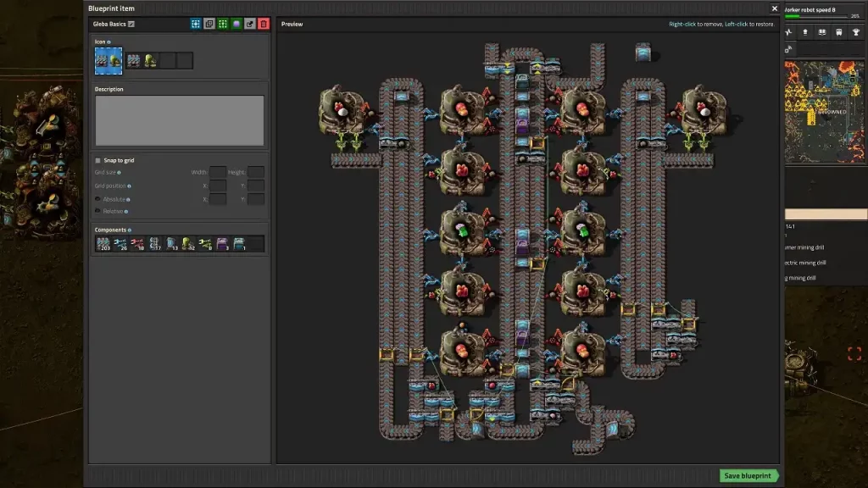Image resolution: width=868 pixels, height=488 pixels.
Task: Click the open book icon in right shortcut bar
Action: tap(822, 33)
